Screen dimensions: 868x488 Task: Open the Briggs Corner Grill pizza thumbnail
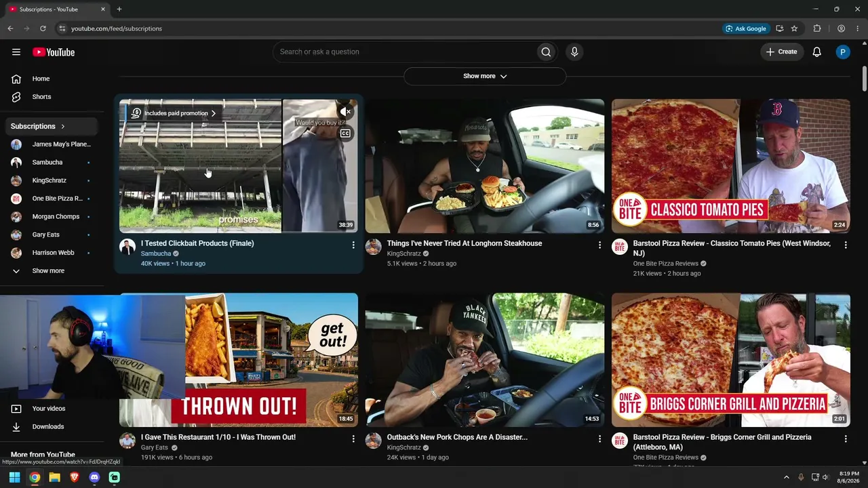coord(731,360)
